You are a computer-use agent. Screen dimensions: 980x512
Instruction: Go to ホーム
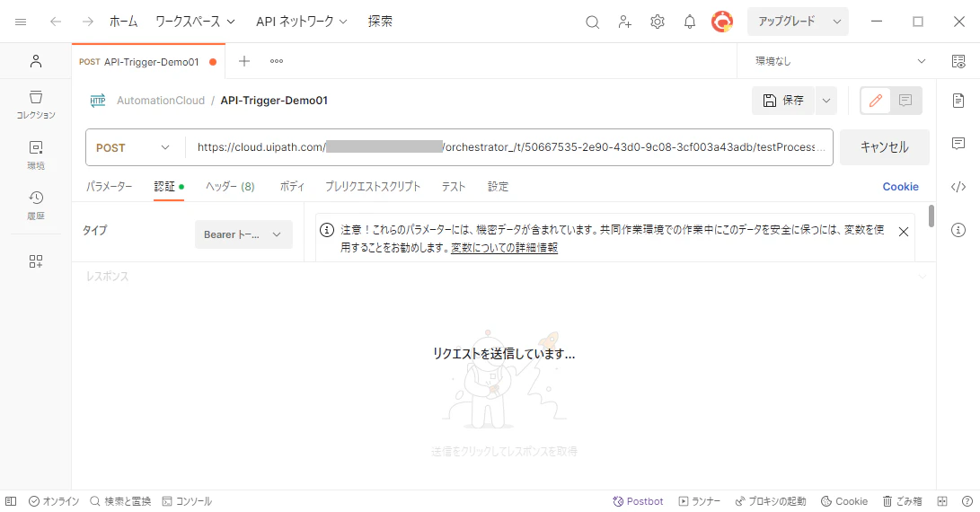[x=123, y=22]
